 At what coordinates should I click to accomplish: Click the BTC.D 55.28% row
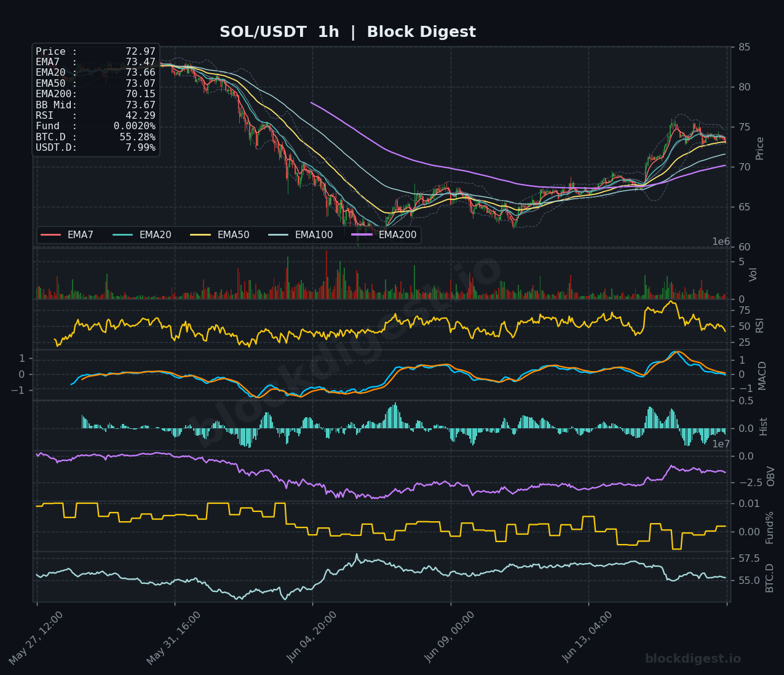pyautogui.click(x=96, y=137)
